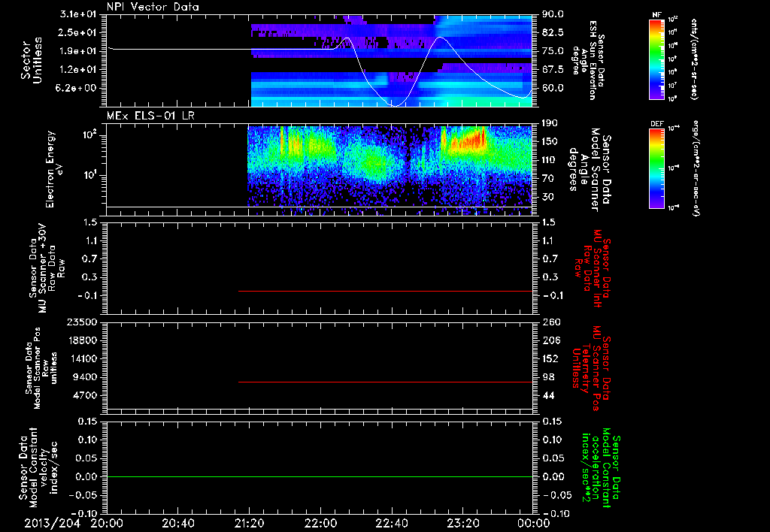
Task: Click the Sector Unitless axis label
Action: 32,60
